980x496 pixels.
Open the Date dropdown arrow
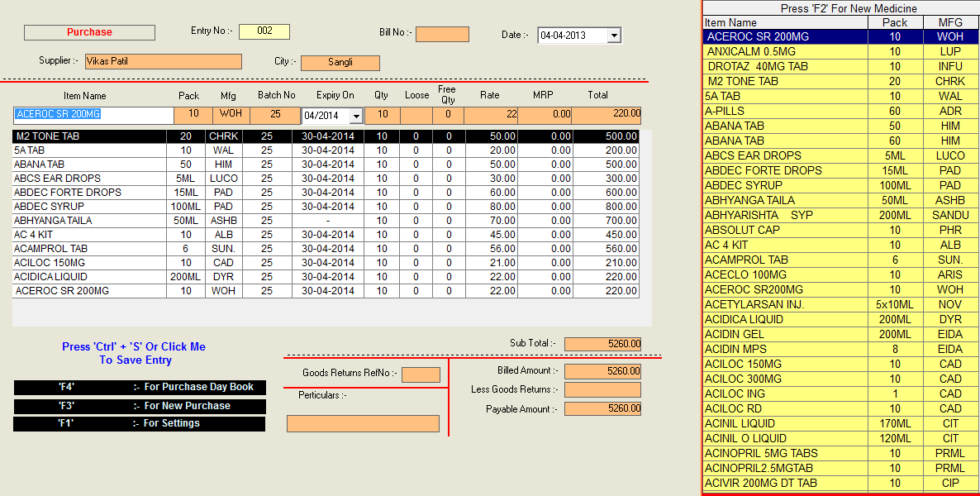click(x=614, y=36)
